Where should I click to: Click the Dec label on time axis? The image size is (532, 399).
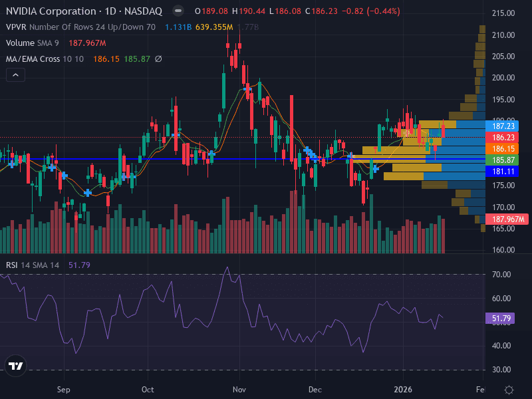click(315, 390)
